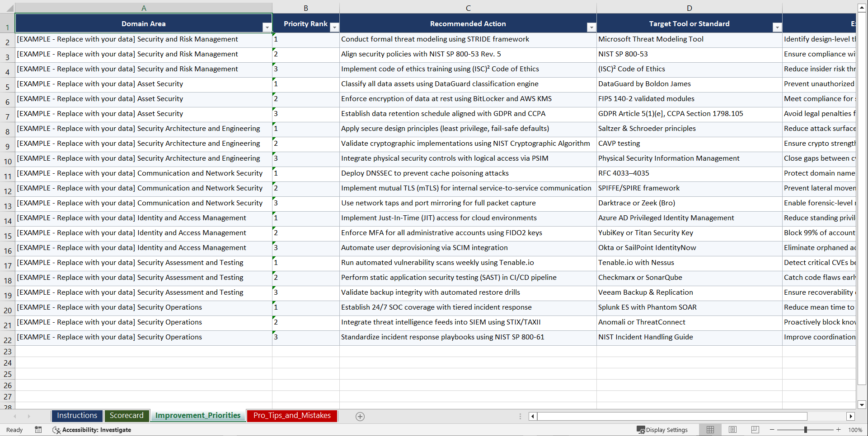The width and height of the screenshot is (868, 436).
Task: Zoom in using the plus icon
Action: coord(839,430)
